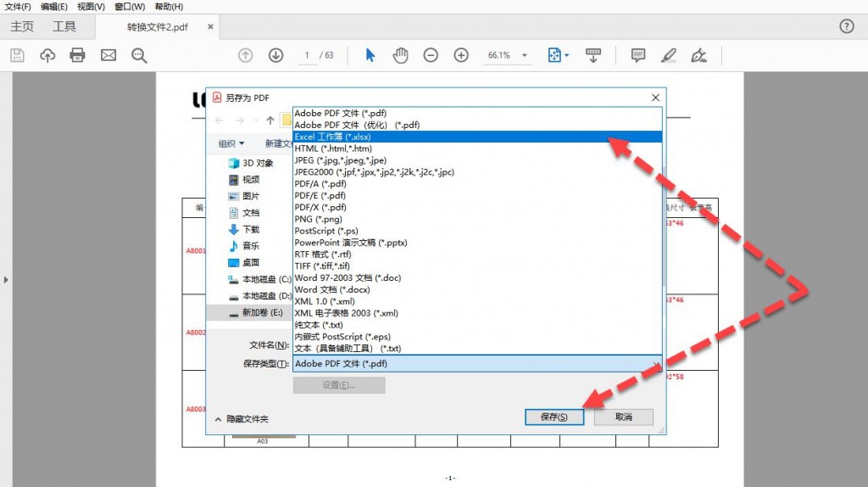Open the 组织 dropdown
The width and height of the screenshot is (868, 487).
[231, 143]
